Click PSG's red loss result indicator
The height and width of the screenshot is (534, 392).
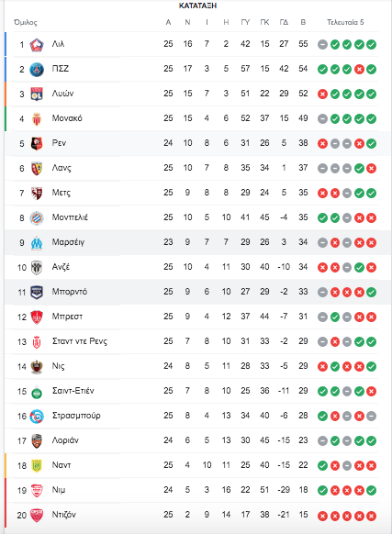click(x=359, y=70)
